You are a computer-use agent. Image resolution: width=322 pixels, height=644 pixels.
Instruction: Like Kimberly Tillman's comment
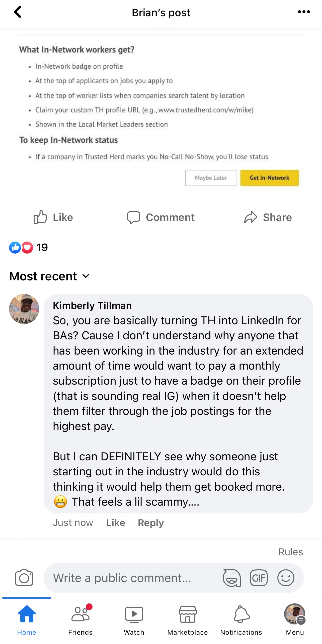click(115, 523)
